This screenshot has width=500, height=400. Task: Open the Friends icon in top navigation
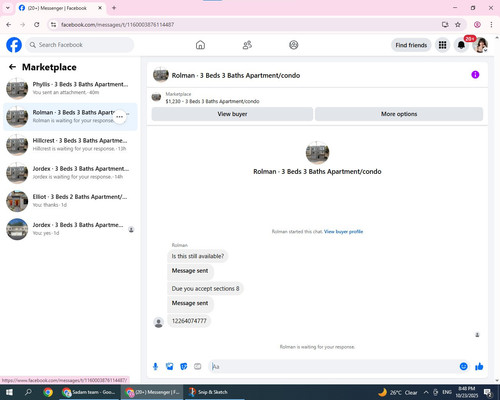[x=247, y=45]
